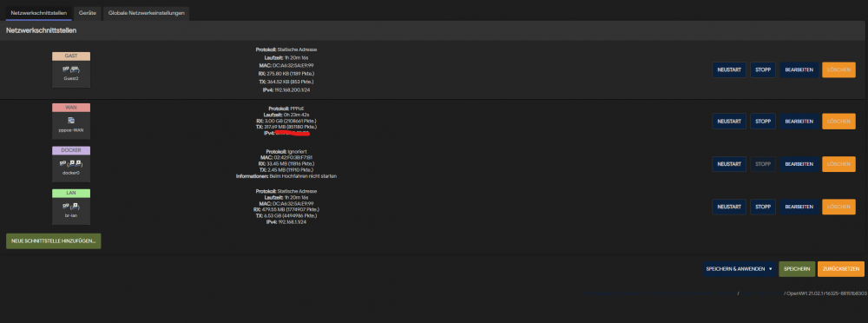Delete the WAN interface with Löschen
868x323 pixels.
tap(838, 122)
